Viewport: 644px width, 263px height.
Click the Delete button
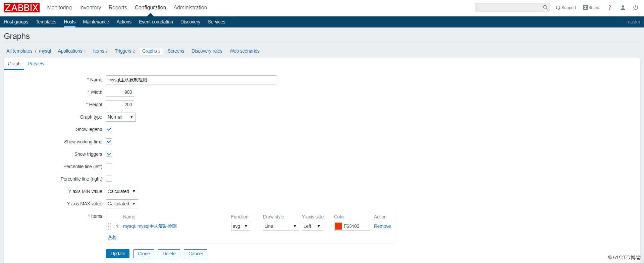(169, 254)
